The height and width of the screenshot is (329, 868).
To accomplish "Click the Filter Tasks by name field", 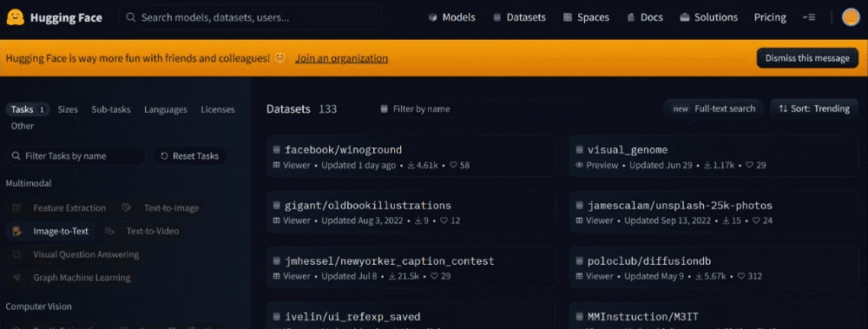I will 76,155.
